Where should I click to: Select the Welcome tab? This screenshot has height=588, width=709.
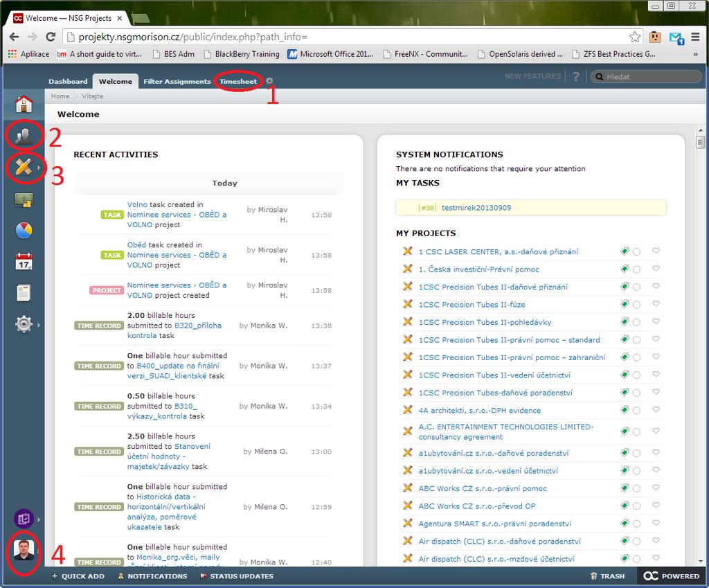point(116,82)
